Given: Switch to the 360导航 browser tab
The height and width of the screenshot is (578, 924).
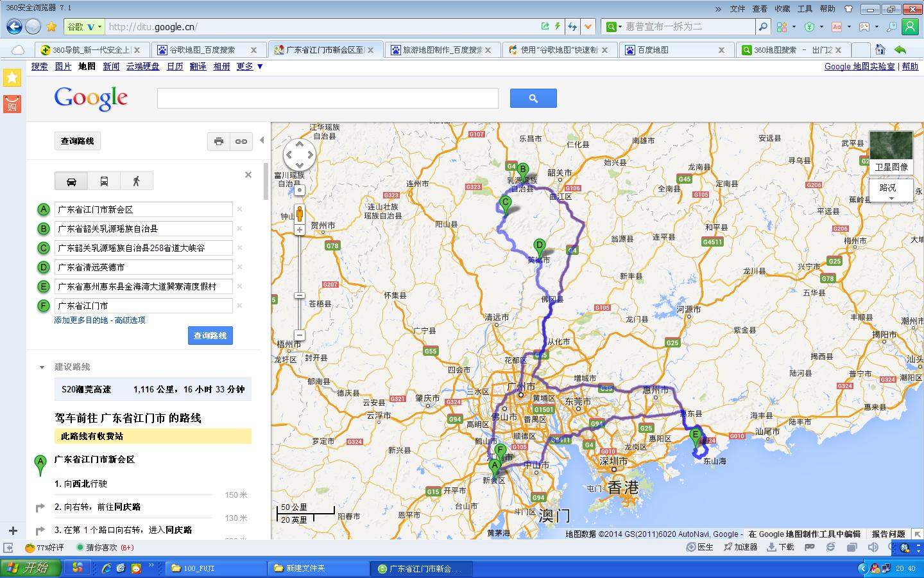Looking at the screenshot, I should pyautogui.click(x=91, y=49).
